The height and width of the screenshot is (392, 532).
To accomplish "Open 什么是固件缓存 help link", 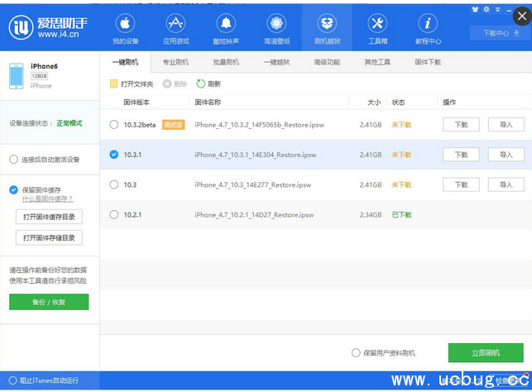I will (47, 199).
